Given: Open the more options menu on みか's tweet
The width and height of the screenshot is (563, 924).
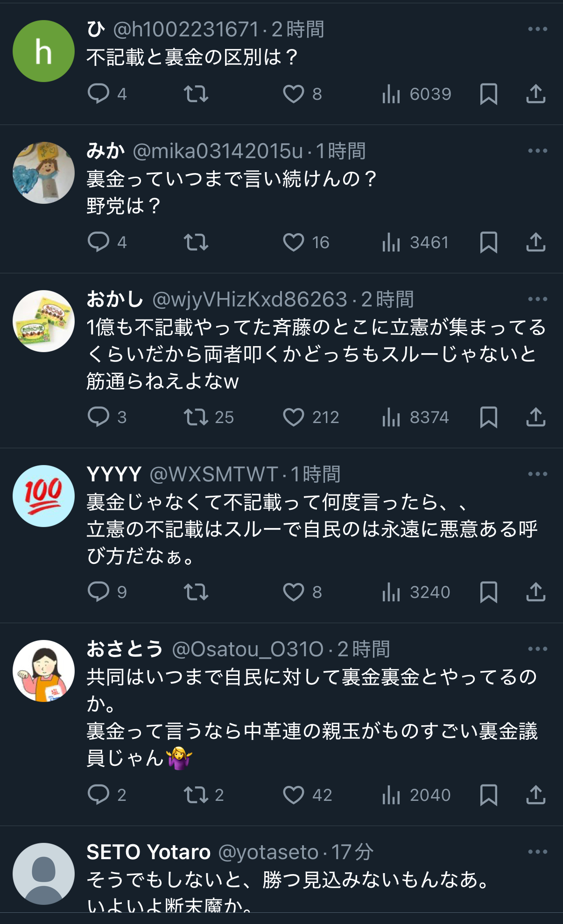Looking at the screenshot, I should (x=537, y=151).
